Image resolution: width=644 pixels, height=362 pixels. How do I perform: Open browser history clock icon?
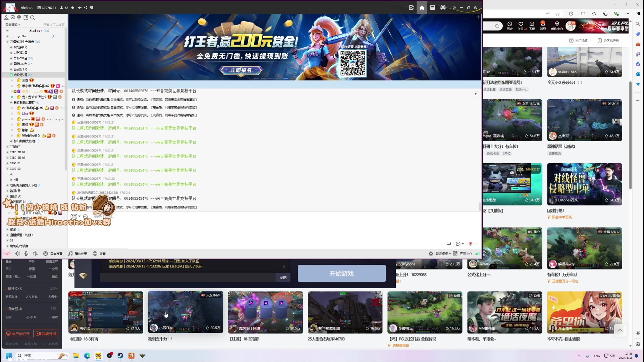pyautogui.click(x=509, y=24)
